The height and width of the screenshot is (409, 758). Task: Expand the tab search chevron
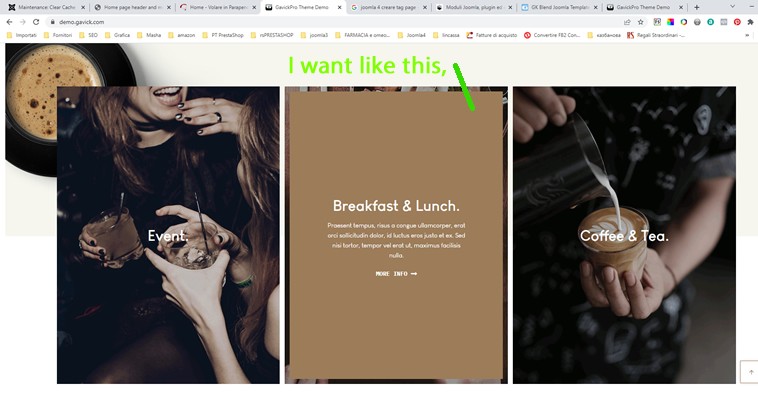pos(732,7)
